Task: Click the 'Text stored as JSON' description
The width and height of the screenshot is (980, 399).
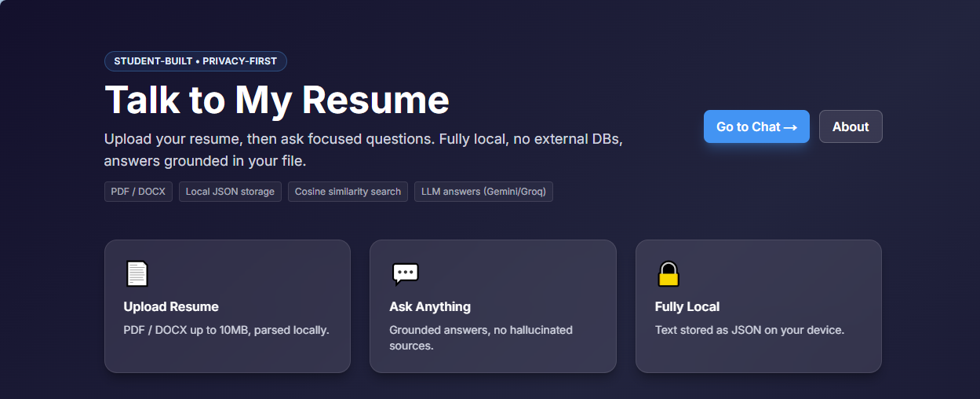Action: tap(749, 330)
